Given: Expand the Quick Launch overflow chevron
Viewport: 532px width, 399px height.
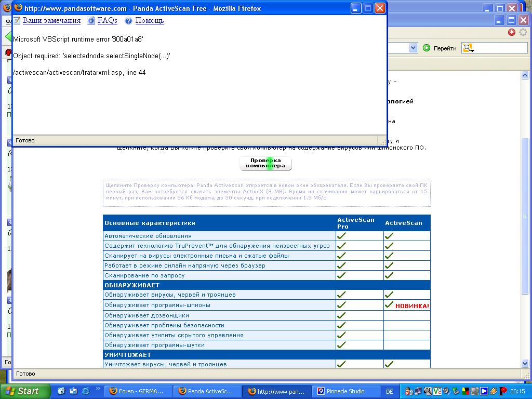Looking at the screenshot, I should pos(98,389).
